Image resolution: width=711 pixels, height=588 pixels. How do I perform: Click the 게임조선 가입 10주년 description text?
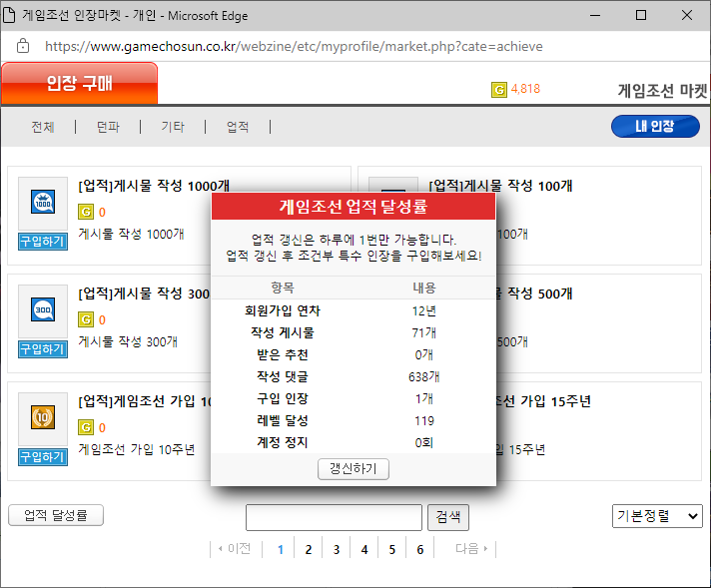click(137, 449)
